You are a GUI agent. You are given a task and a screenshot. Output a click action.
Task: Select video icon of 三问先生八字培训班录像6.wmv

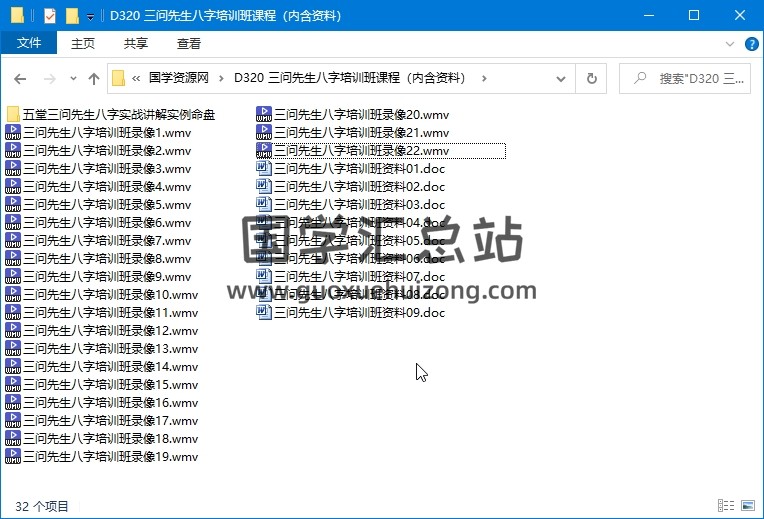click(13, 223)
